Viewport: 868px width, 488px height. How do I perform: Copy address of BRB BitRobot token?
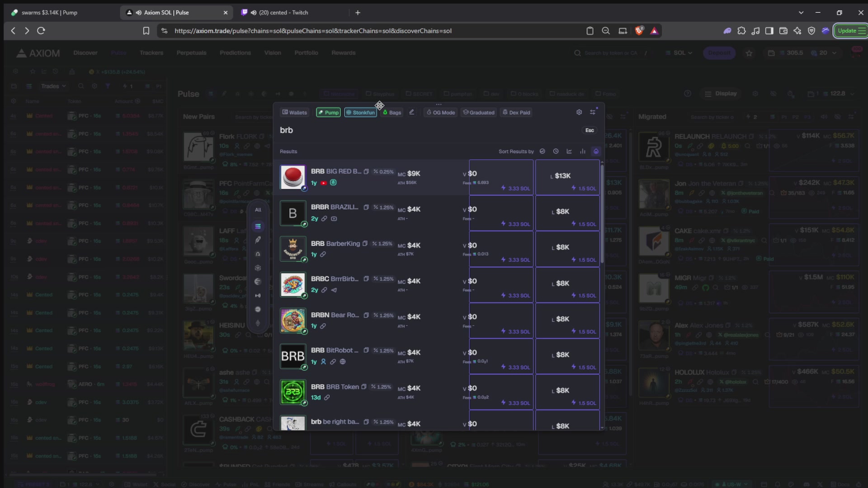(366, 351)
